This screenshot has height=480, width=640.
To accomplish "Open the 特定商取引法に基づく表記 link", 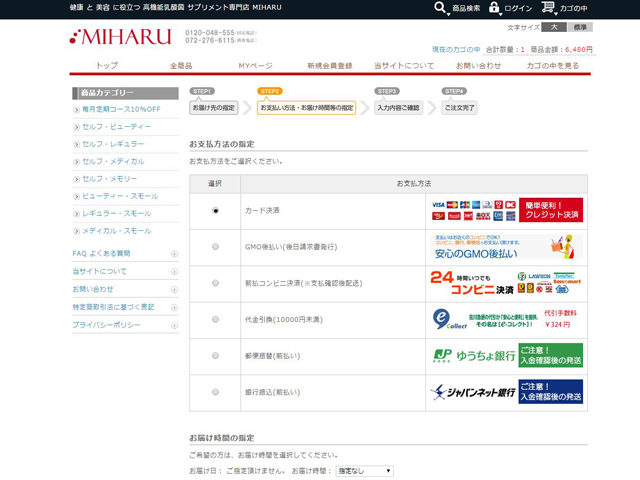I will [x=113, y=307].
